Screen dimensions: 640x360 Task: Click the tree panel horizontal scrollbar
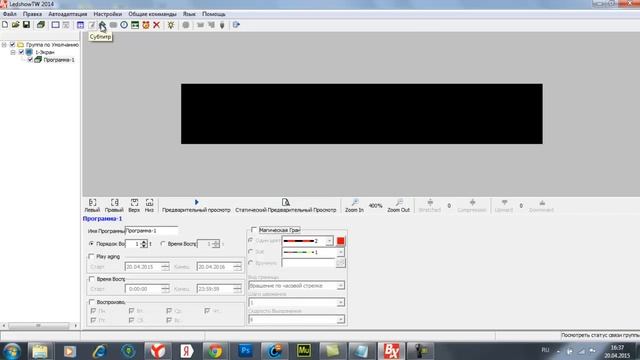pos(39,325)
